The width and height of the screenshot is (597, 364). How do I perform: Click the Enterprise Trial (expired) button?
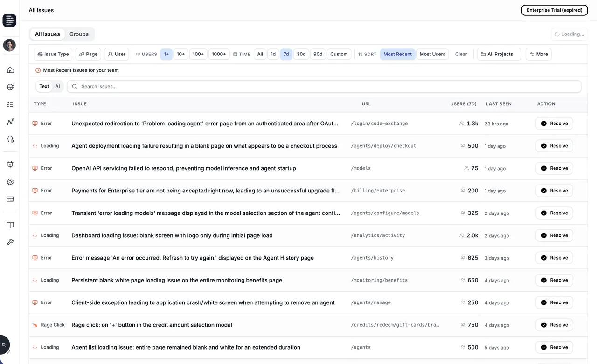(554, 10)
